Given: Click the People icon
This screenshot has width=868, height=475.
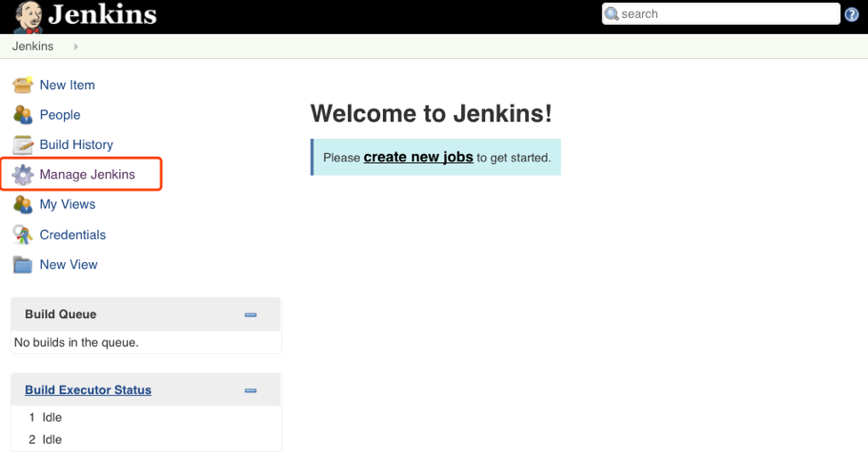Looking at the screenshot, I should (x=22, y=115).
